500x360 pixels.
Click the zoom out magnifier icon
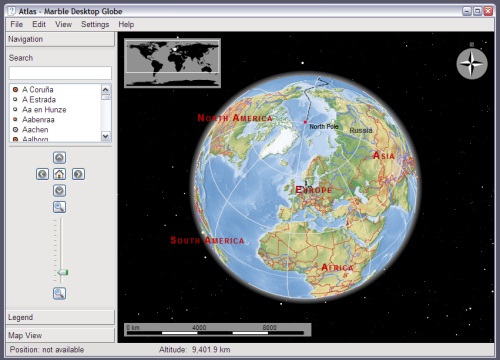pyautogui.click(x=59, y=293)
